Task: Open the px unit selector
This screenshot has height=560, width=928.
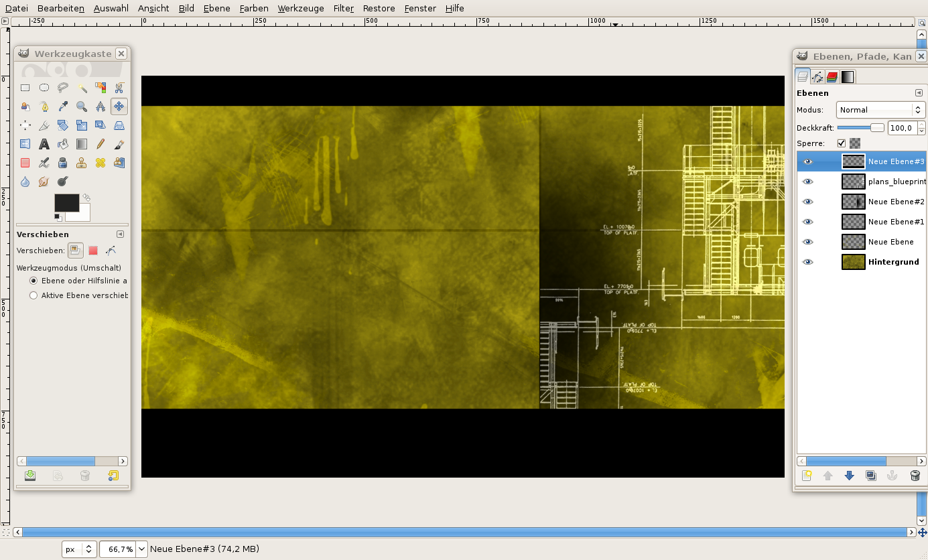Action: [x=80, y=549]
